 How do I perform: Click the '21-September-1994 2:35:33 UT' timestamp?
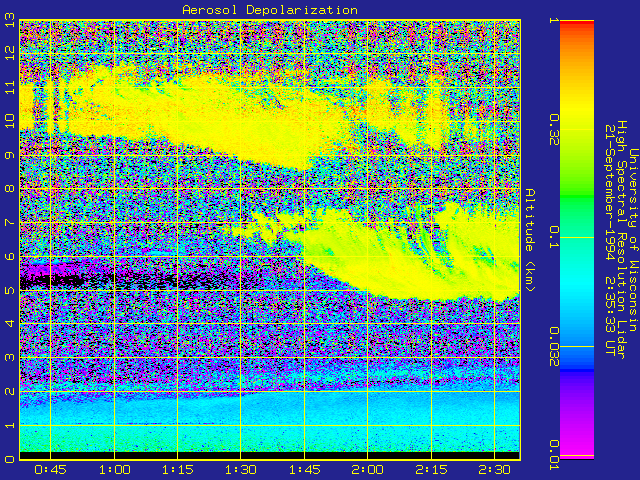click(x=610, y=240)
